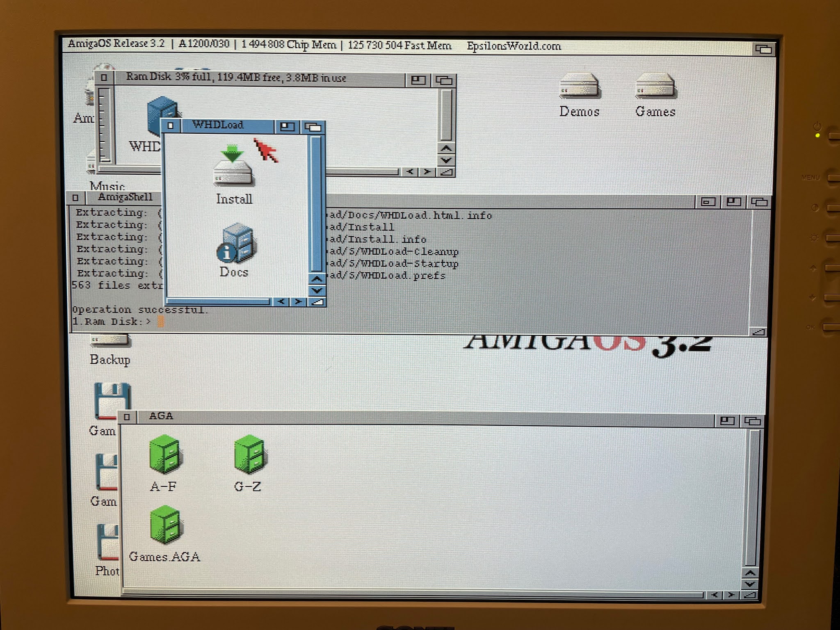This screenshot has width=840, height=630.
Task: Click scroll down arrow in Ram Disk window
Action: [x=446, y=160]
